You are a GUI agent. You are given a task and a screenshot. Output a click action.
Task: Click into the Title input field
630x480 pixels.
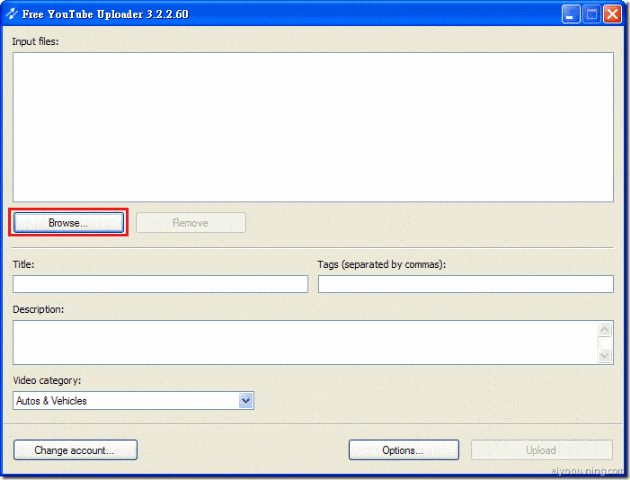(x=160, y=284)
